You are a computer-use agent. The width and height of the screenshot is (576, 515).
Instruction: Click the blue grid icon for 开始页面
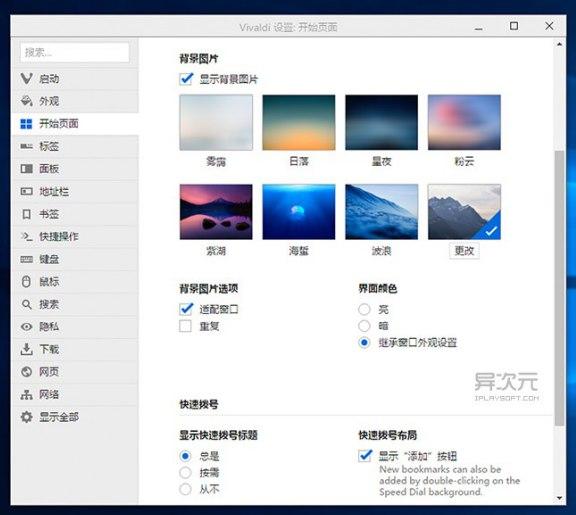coord(26,124)
